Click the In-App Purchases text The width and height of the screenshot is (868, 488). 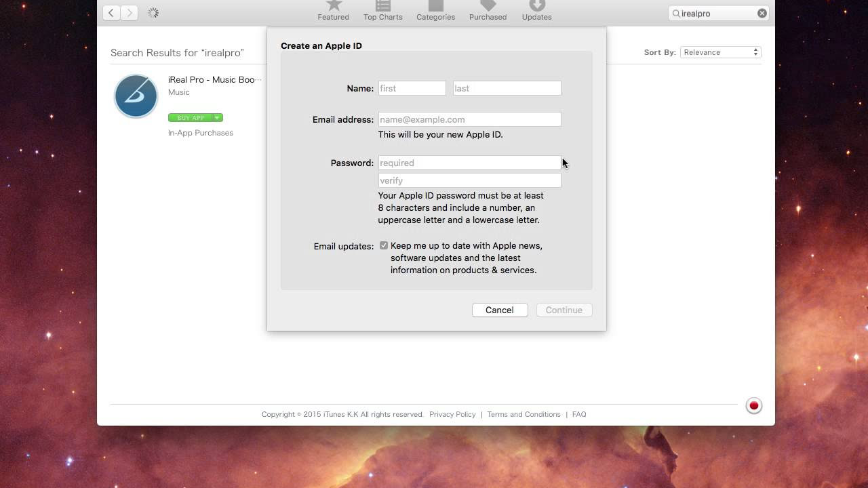(x=201, y=133)
